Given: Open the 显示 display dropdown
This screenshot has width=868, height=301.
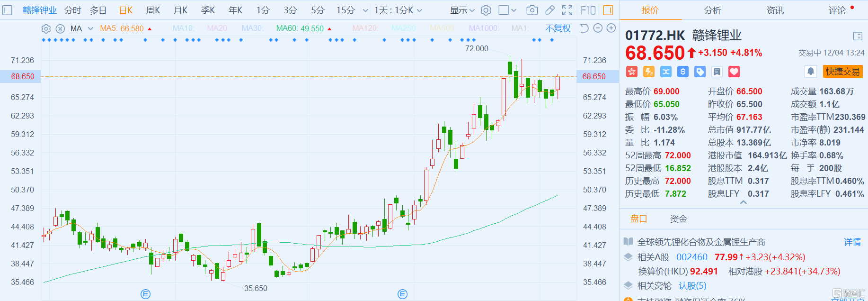Looking at the screenshot, I should (462, 10).
